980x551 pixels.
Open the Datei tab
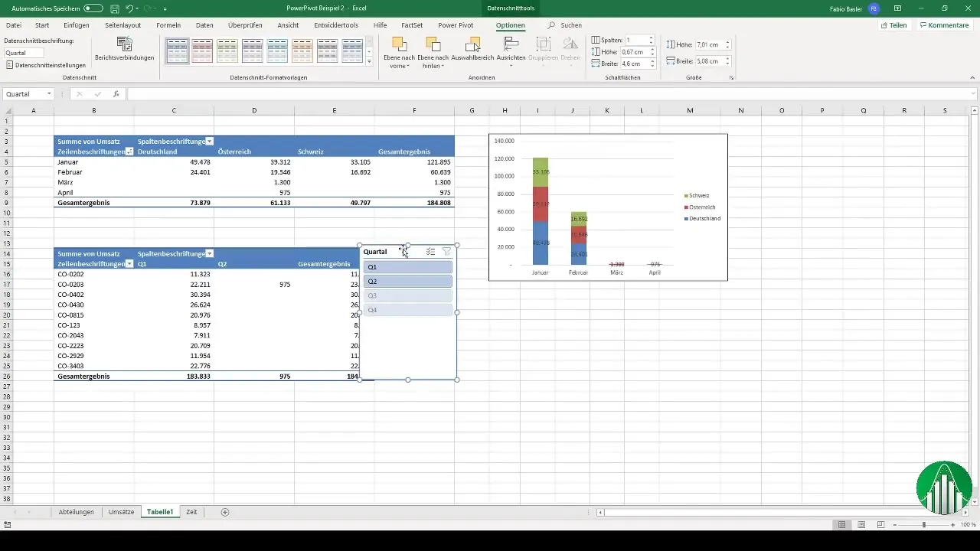pyautogui.click(x=14, y=25)
